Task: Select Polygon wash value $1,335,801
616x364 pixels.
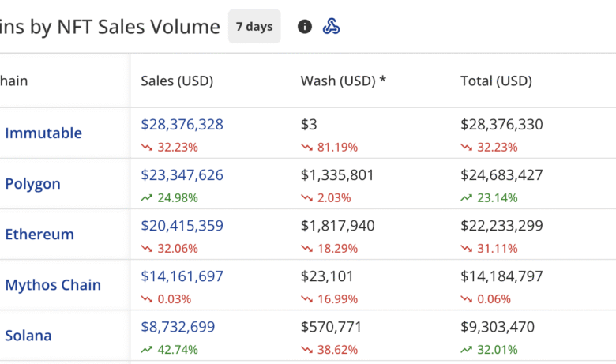Action: (337, 175)
